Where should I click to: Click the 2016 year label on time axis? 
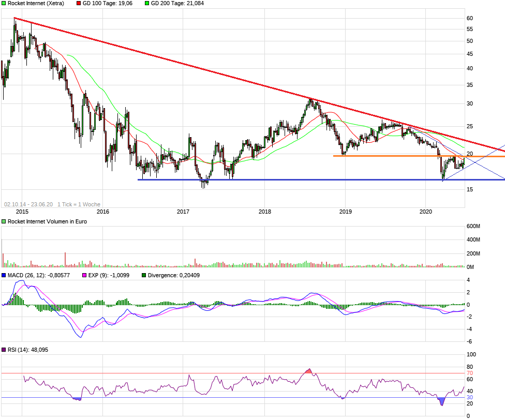[103, 212]
